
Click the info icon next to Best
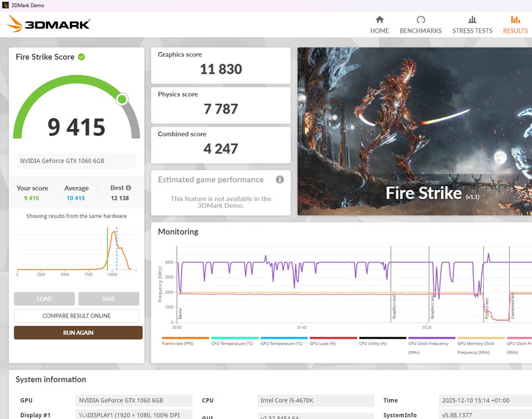point(129,188)
